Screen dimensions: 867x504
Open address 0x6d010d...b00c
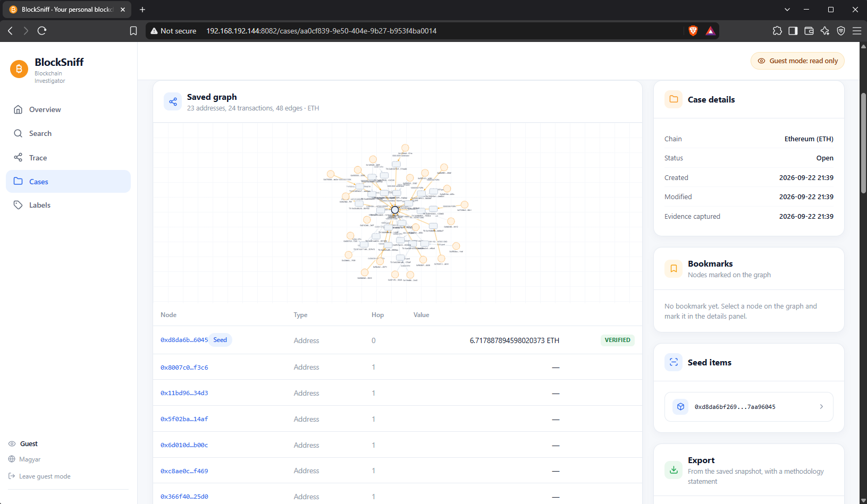(x=184, y=445)
